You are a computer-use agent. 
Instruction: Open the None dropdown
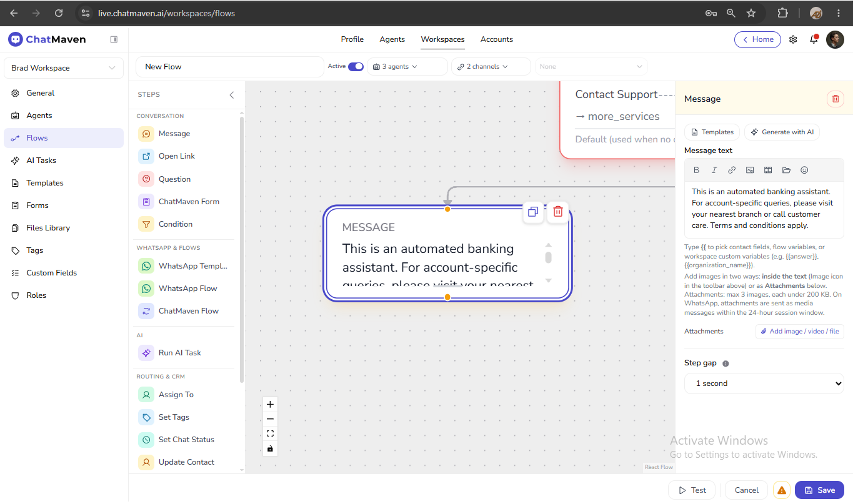click(591, 67)
